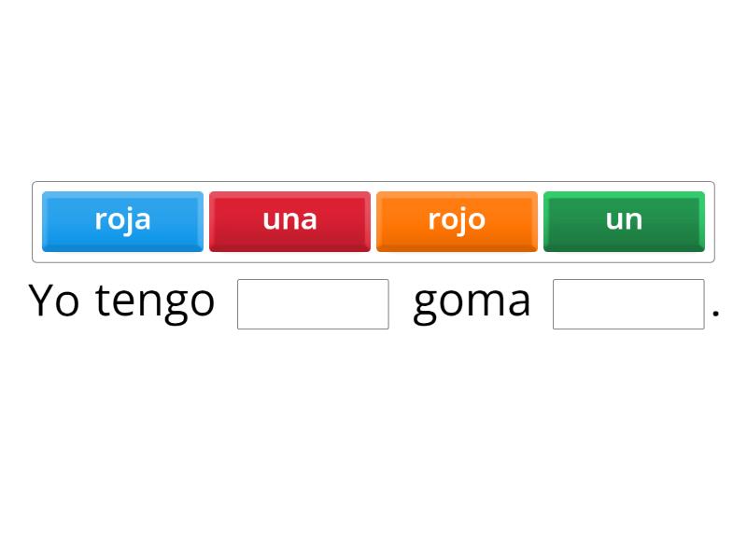
Task: Tap the feminine article tile "una"
Action: (x=289, y=221)
